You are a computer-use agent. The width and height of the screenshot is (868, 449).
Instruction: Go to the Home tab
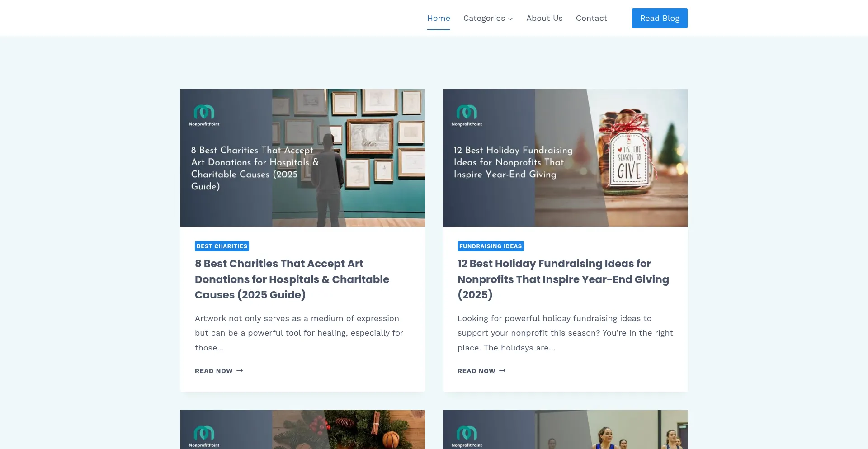pos(439,18)
